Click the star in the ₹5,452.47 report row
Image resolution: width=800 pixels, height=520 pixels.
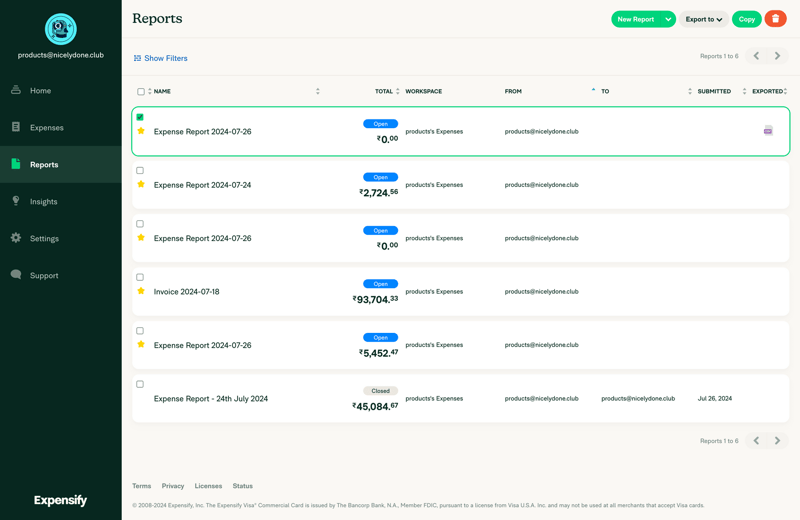pos(141,344)
